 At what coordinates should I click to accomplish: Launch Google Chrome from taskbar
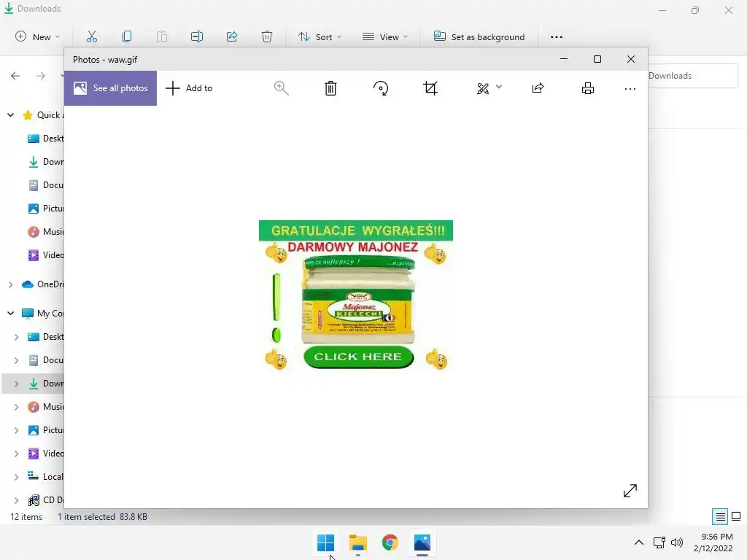point(390,542)
